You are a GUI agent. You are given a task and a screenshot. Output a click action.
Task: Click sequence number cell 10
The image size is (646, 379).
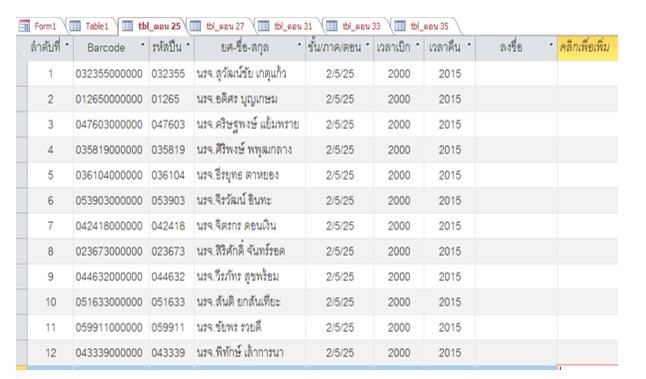point(51,302)
